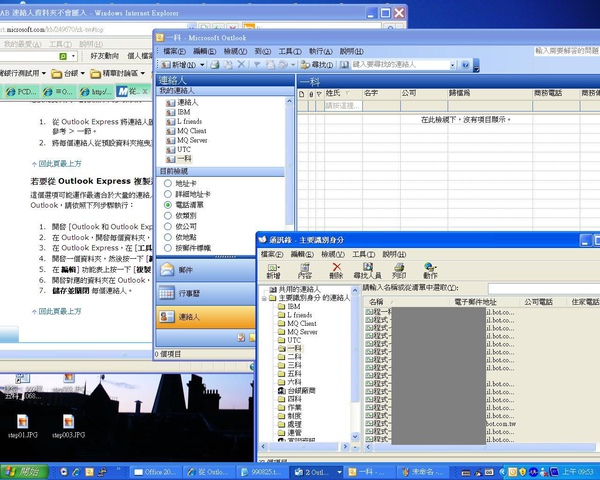600x480 pixels.
Task: Click the contact search field in Outlook toolbar
Action: point(400,65)
